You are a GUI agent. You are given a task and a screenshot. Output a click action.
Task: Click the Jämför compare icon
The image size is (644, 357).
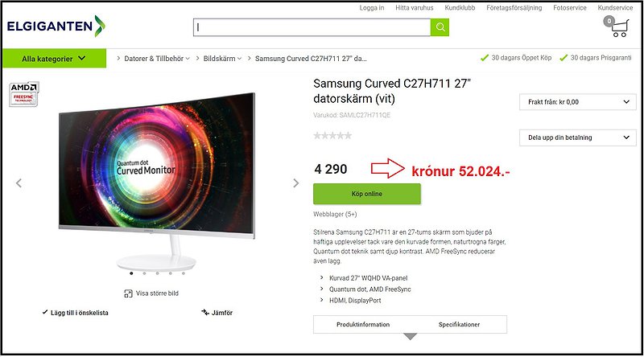pyautogui.click(x=205, y=312)
